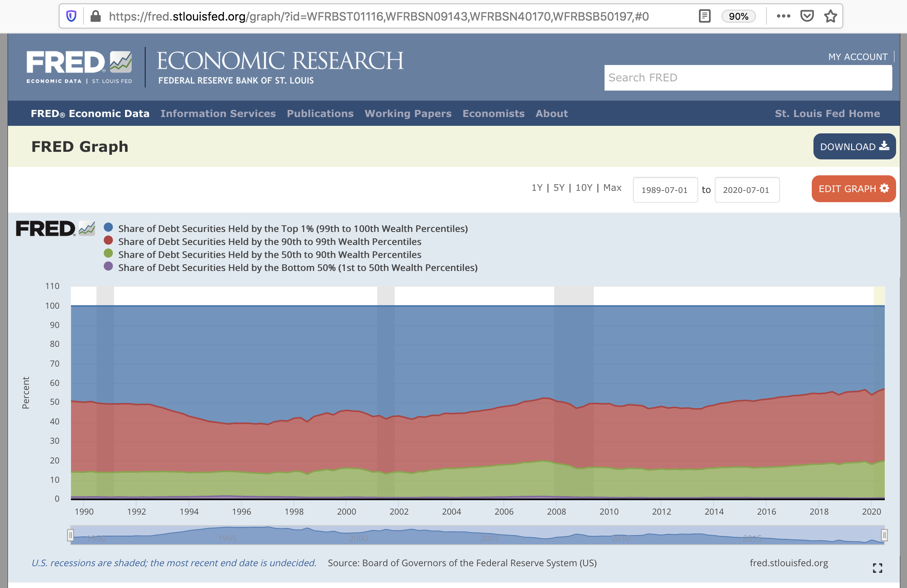Viewport: 907px width, 588px height.
Task: Open the end date field 2020-07-01
Action: point(747,190)
